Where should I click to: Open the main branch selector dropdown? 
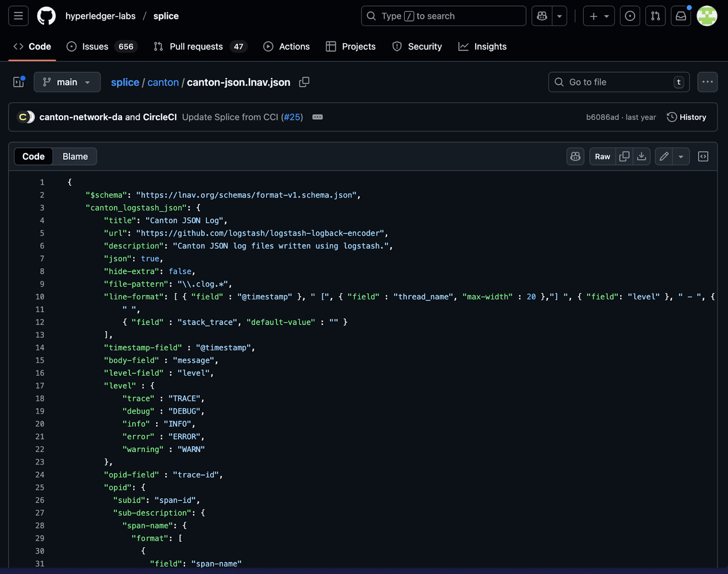67,82
